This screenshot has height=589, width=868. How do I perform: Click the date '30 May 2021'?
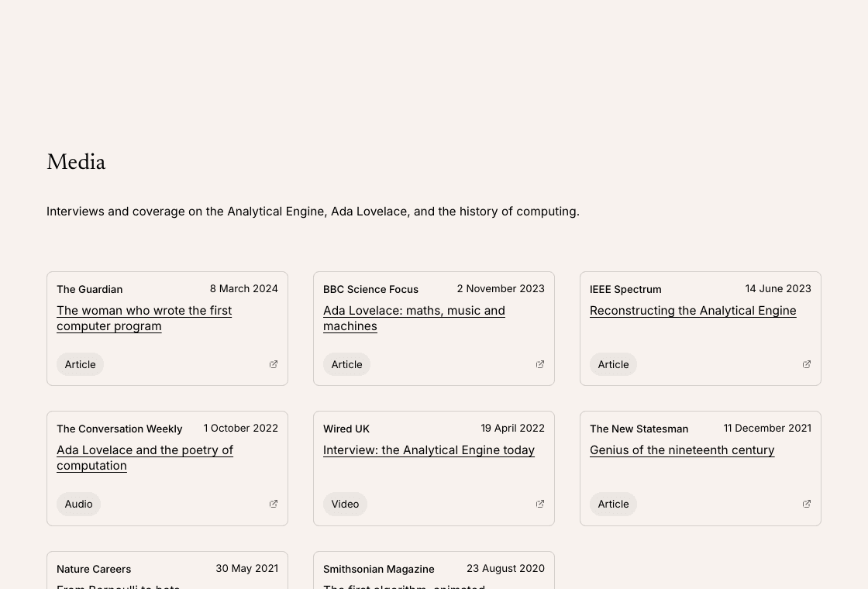pos(247,569)
